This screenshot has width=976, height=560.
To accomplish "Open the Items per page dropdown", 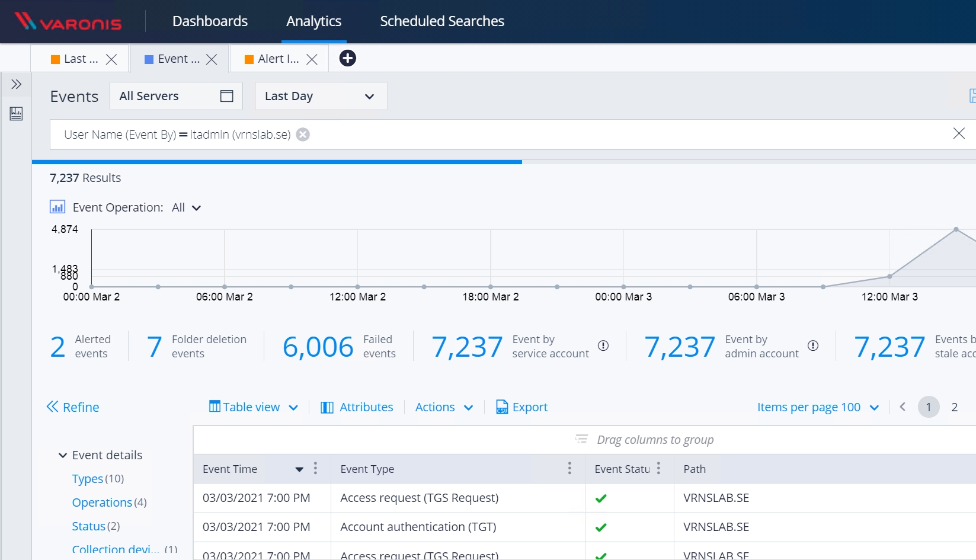I will pyautogui.click(x=873, y=407).
